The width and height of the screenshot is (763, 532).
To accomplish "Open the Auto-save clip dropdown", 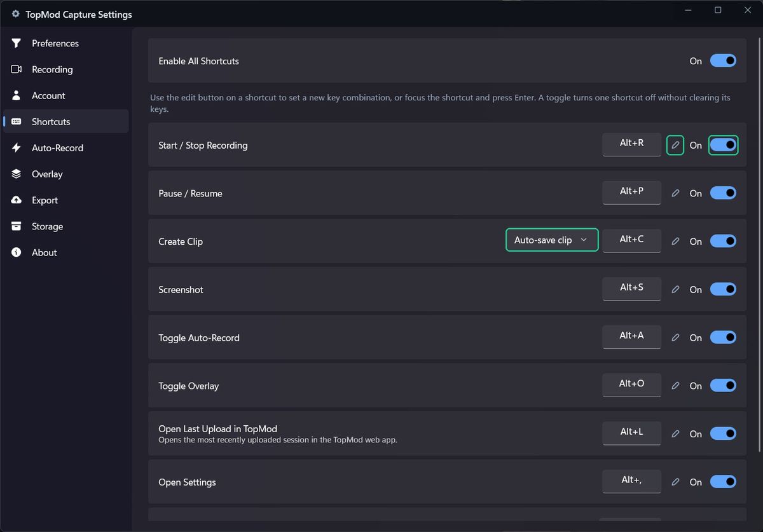I will [552, 240].
